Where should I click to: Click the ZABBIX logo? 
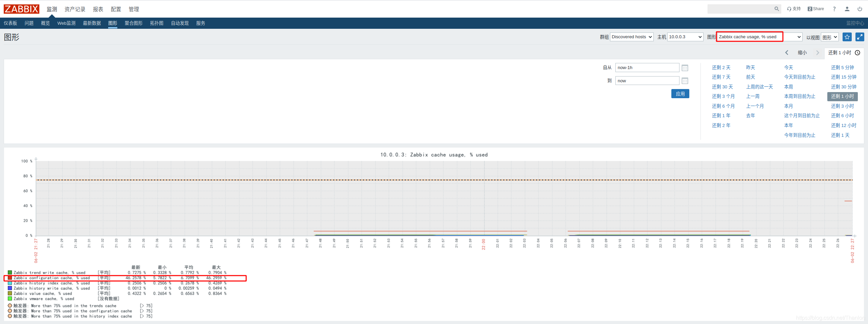[21, 9]
